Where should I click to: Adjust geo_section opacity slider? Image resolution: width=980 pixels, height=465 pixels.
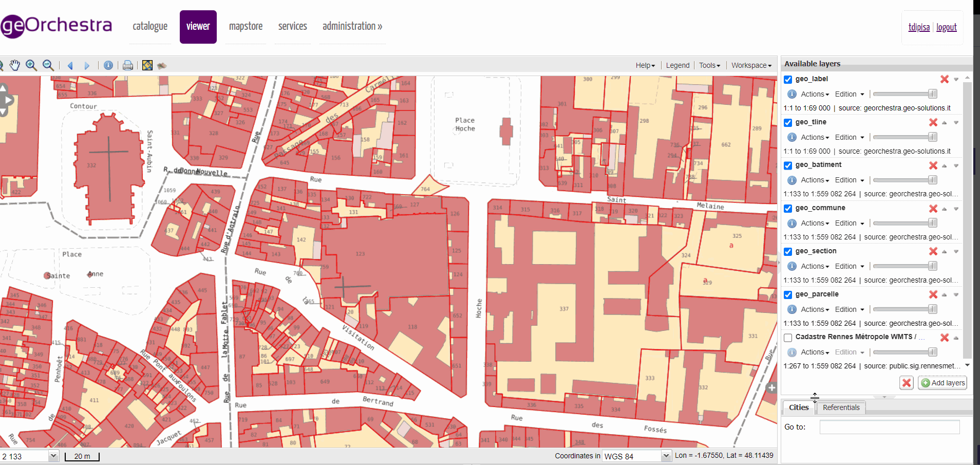(905, 266)
